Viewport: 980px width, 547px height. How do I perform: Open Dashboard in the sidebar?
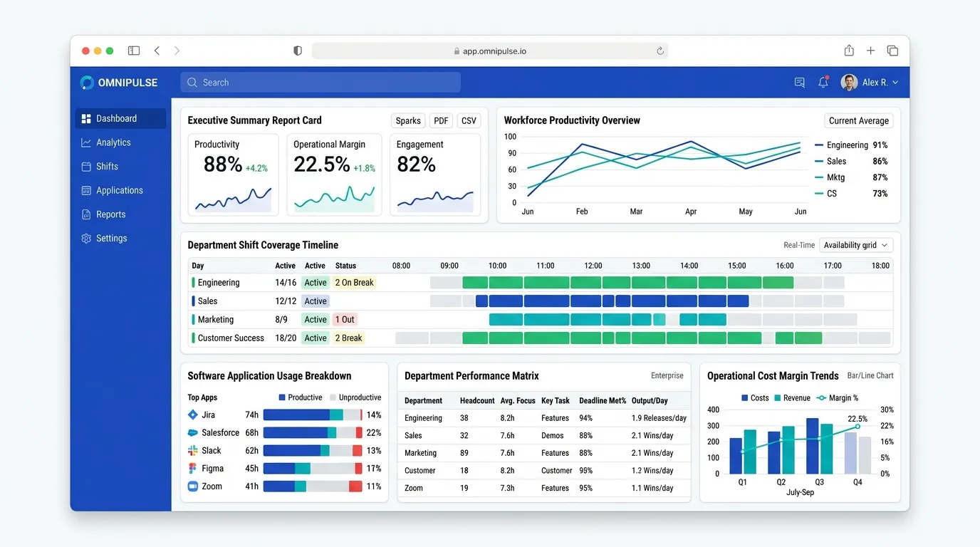(x=120, y=118)
